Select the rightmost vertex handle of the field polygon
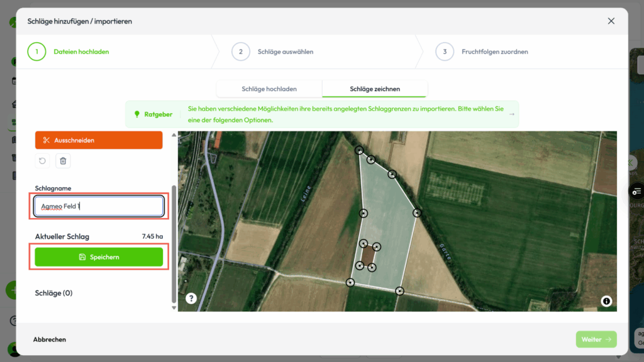644x362 pixels. 417,213
